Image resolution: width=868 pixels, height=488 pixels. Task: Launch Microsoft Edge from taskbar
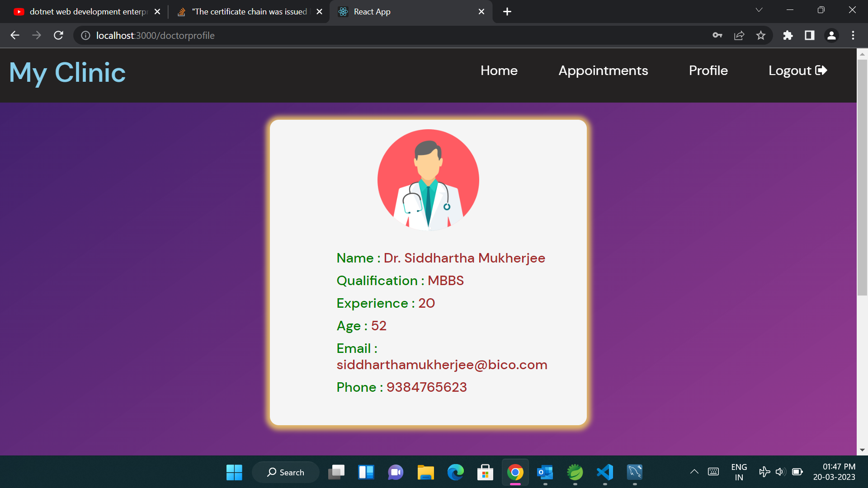coord(455,472)
